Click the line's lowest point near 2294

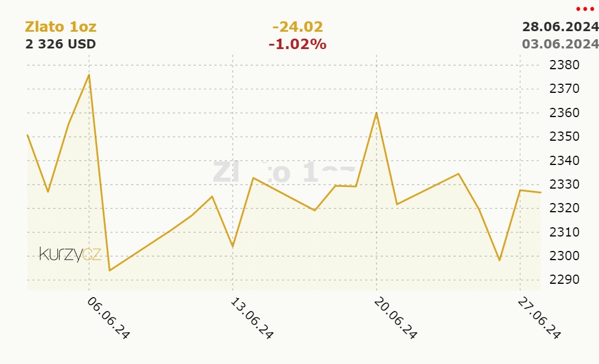pyautogui.click(x=110, y=270)
